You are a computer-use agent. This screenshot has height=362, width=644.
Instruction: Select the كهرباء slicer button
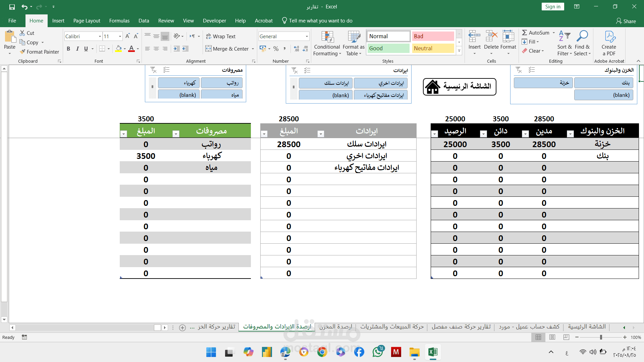point(179,83)
